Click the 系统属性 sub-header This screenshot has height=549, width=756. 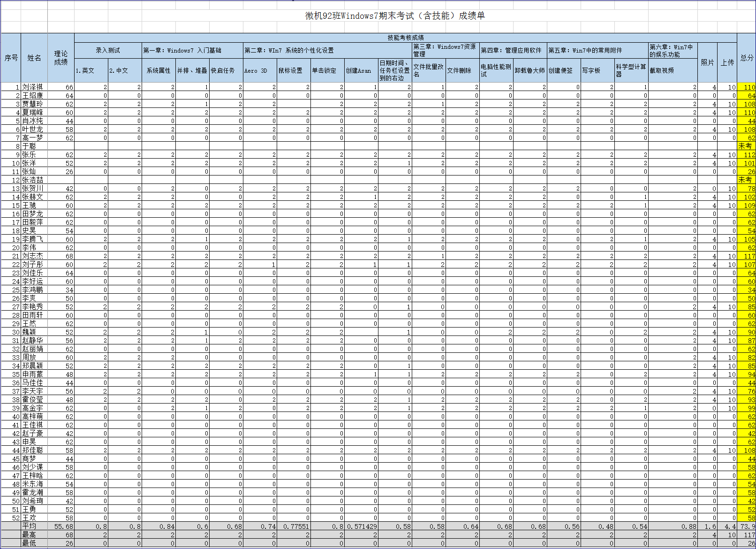coord(159,70)
